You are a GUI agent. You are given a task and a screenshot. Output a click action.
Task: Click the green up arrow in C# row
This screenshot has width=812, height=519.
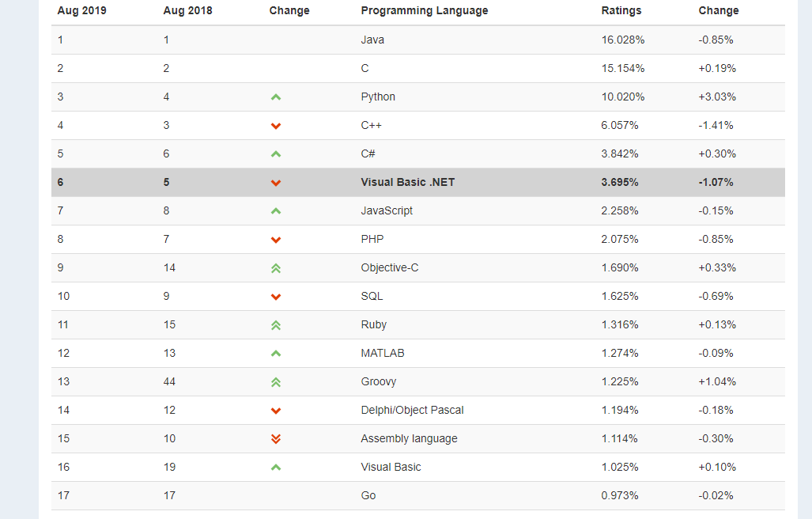click(x=276, y=153)
